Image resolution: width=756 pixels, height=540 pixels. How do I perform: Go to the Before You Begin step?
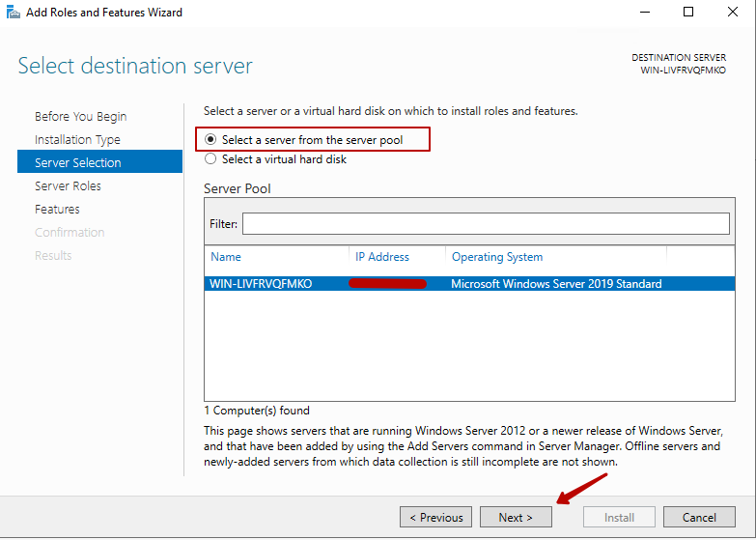pyautogui.click(x=80, y=117)
